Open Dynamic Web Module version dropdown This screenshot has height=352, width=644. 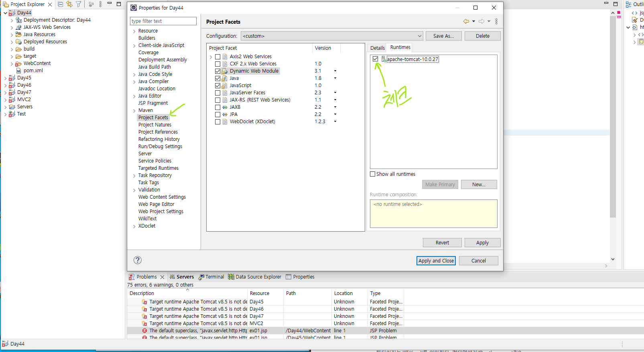click(x=335, y=71)
